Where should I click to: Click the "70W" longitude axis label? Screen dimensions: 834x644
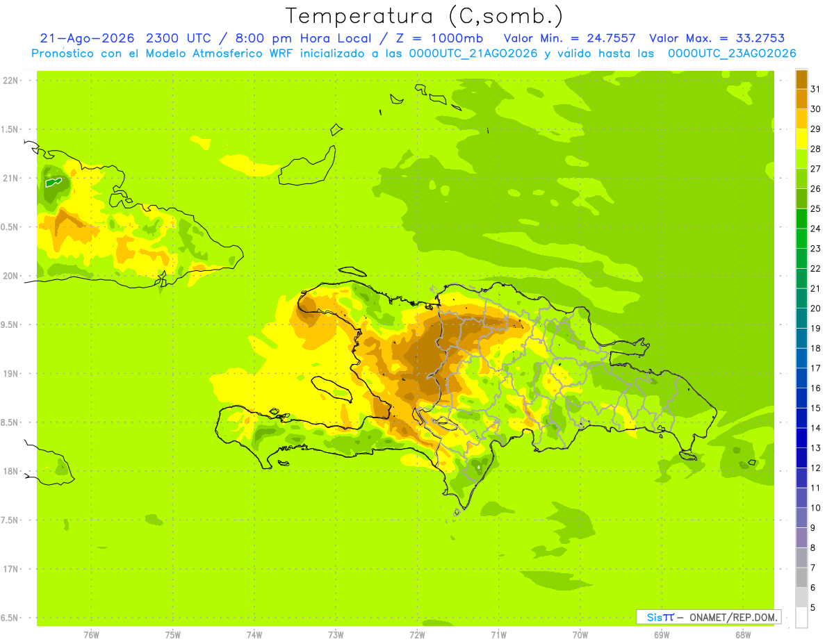[580, 635]
